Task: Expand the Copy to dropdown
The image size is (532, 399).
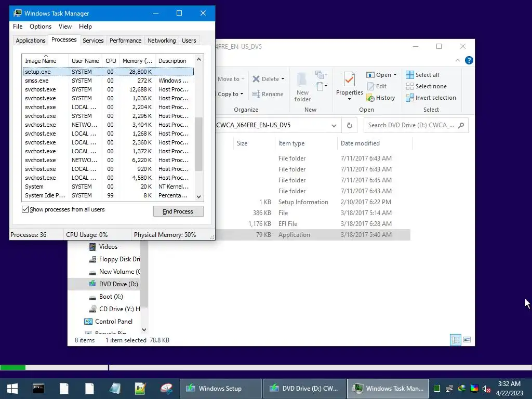Action: (242, 94)
